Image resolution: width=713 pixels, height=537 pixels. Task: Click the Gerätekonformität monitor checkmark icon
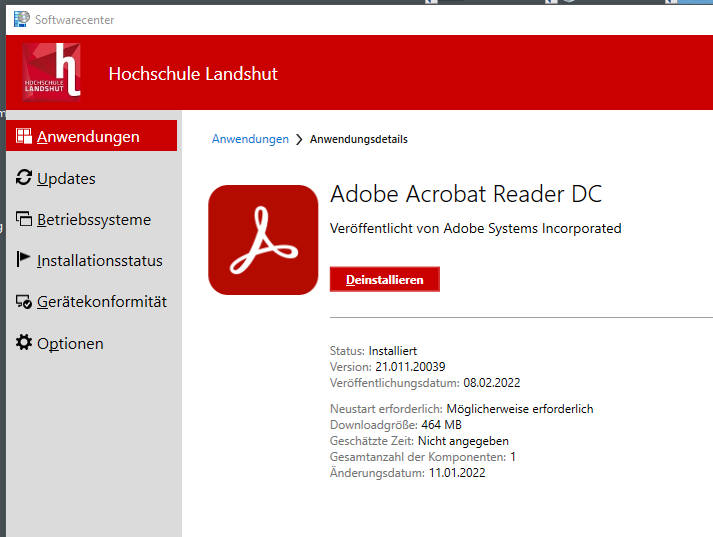click(24, 302)
